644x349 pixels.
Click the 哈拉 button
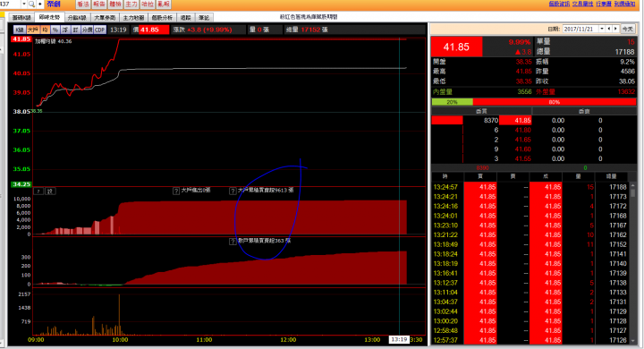(x=148, y=4)
